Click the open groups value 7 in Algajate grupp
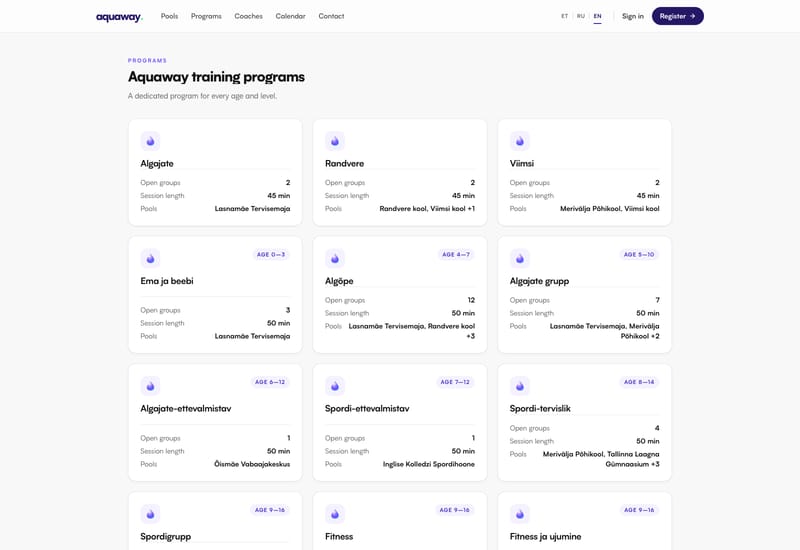800x550 pixels. (657, 300)
